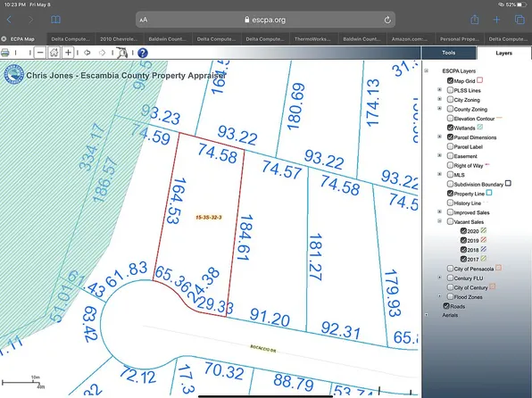Image resolution: width=532 pixels, height=398 pixels.
Task: Select parcel label 15-3S-32-3 on map
Action: [x=209, y=217]
